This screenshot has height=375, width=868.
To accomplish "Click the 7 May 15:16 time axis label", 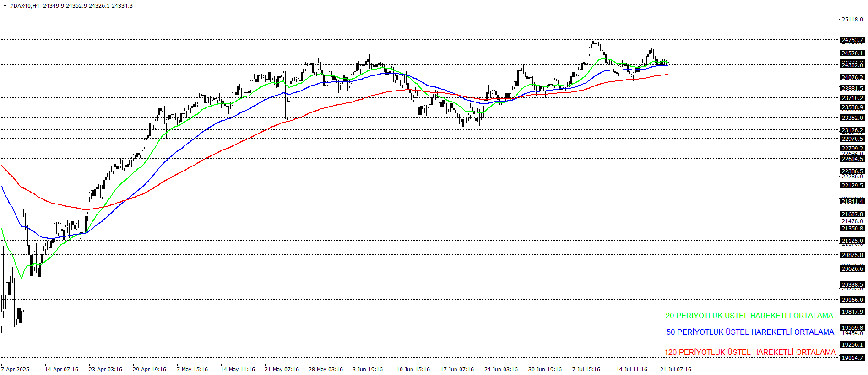I will 192,370.
